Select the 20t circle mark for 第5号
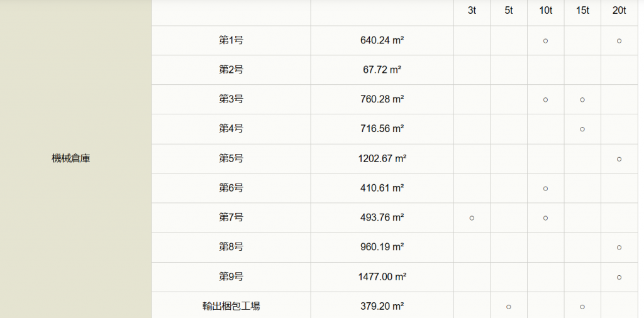This screenshot has height=318, width=644. (x=619, y=159)
